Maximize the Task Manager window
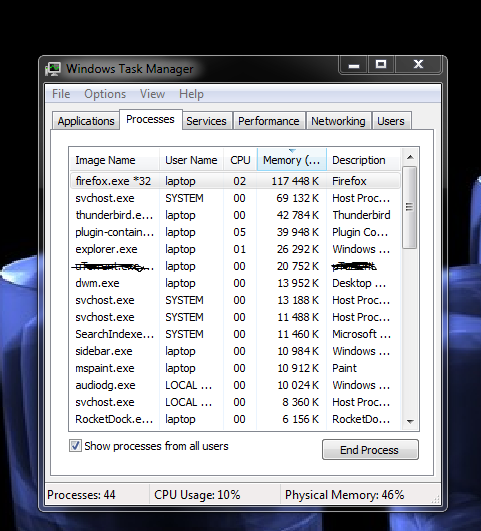Image resolution: width=481 pixels, height=531 pixels. click(x=381, y=65)
